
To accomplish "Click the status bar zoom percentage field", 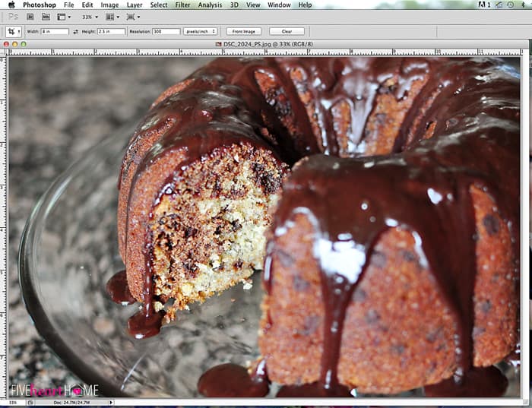I will (13, 402).
